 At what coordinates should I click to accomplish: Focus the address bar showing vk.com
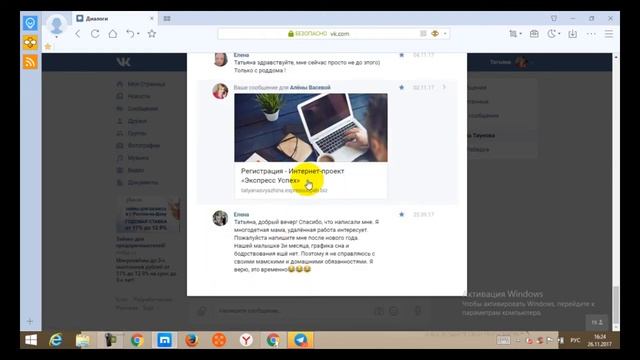point(334,34)
